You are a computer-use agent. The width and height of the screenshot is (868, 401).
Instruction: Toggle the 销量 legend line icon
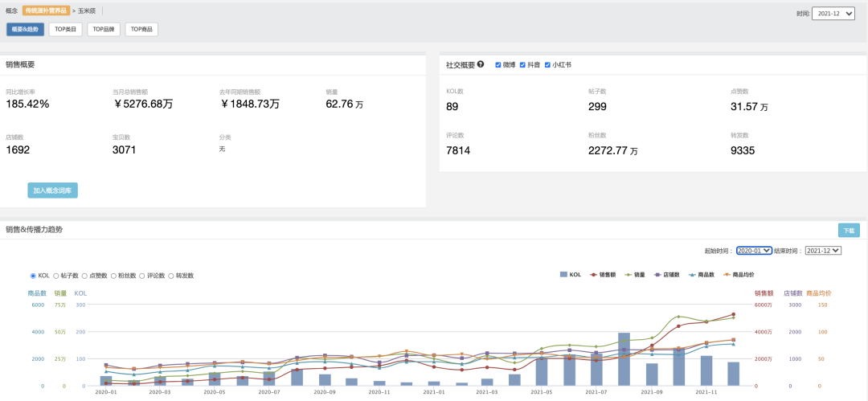628,274
